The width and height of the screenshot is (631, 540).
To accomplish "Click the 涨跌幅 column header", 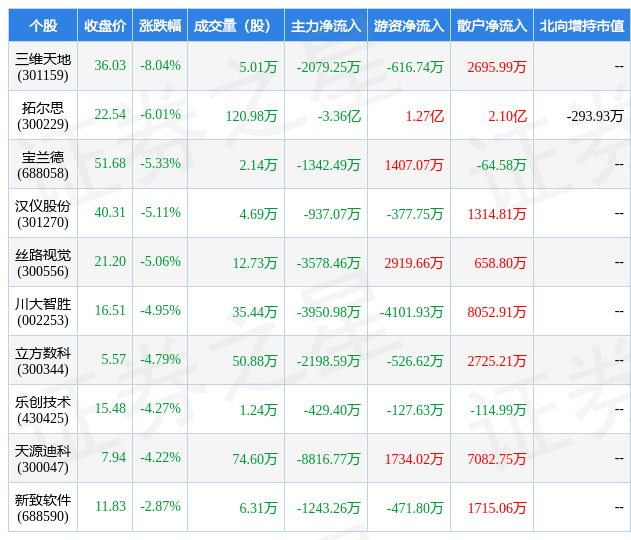I will (160, 26).
